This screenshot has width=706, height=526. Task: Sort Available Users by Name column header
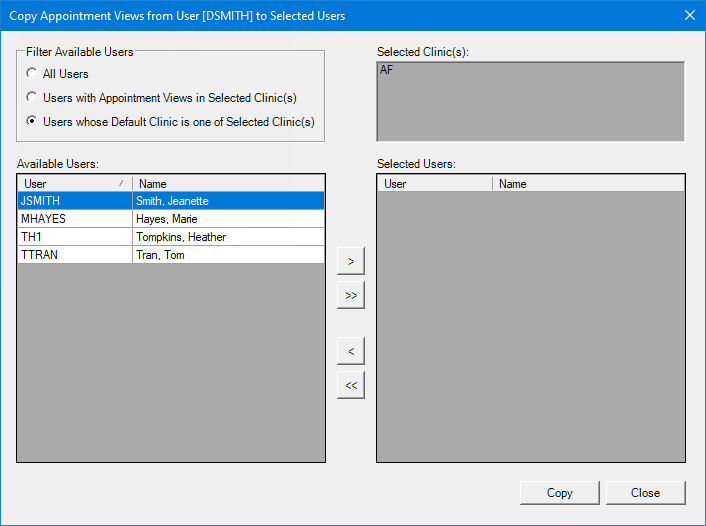click(228, 184)
